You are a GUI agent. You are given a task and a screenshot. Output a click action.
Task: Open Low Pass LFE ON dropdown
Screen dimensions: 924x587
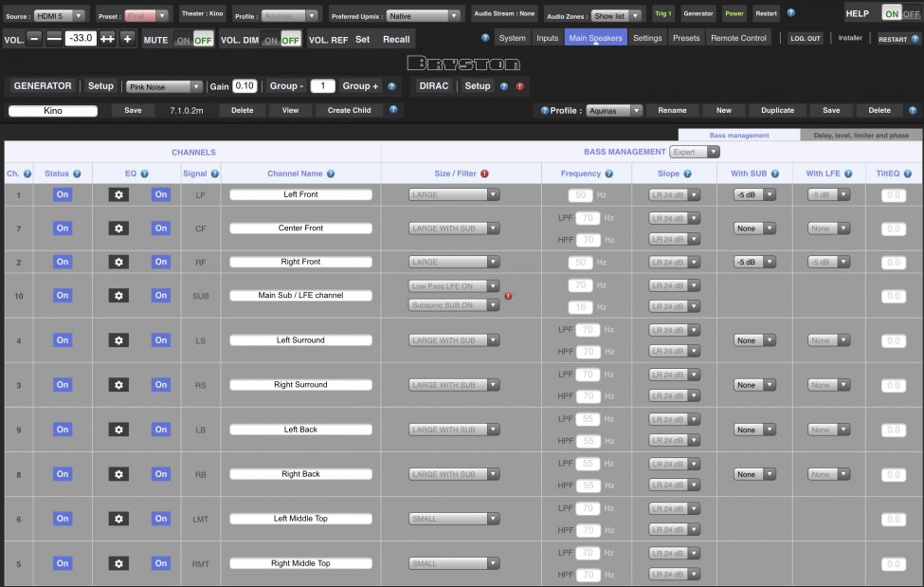coord(454,286)
